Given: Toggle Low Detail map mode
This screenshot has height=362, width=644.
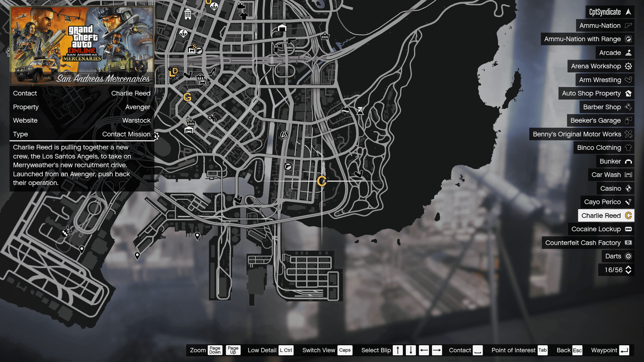Looking at the screenshot, I should [286, 350].
